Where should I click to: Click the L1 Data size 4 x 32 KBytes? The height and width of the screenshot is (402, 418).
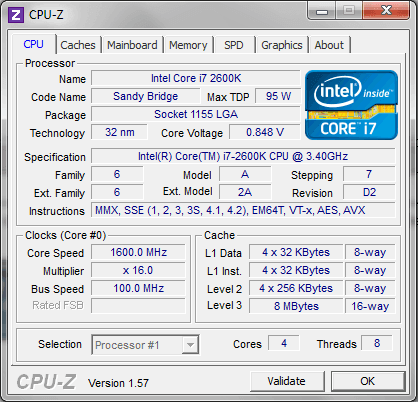296,252
